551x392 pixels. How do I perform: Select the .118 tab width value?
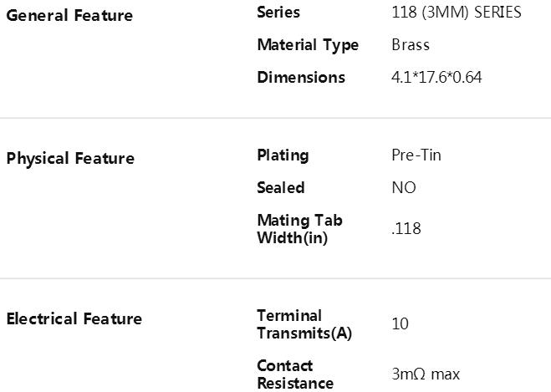(x=406, y=229)
